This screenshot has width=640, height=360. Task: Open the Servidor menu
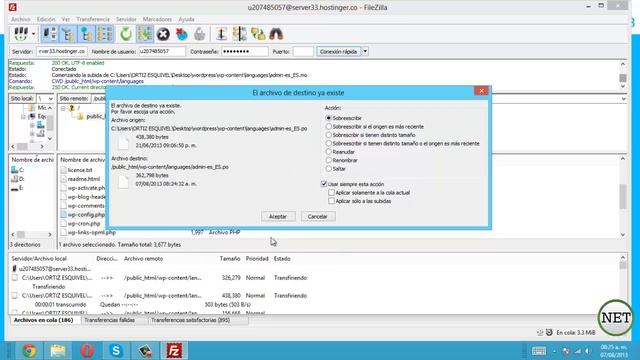pos(126,19)
